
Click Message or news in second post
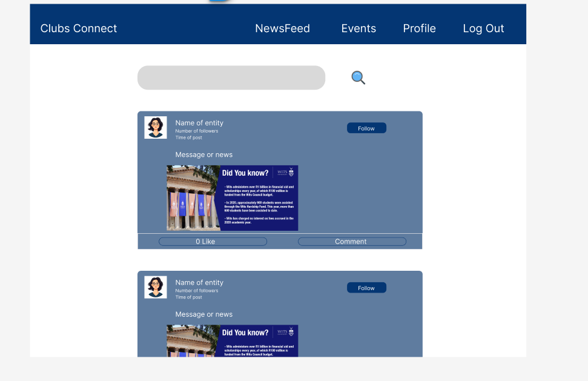tap(203, 314)
